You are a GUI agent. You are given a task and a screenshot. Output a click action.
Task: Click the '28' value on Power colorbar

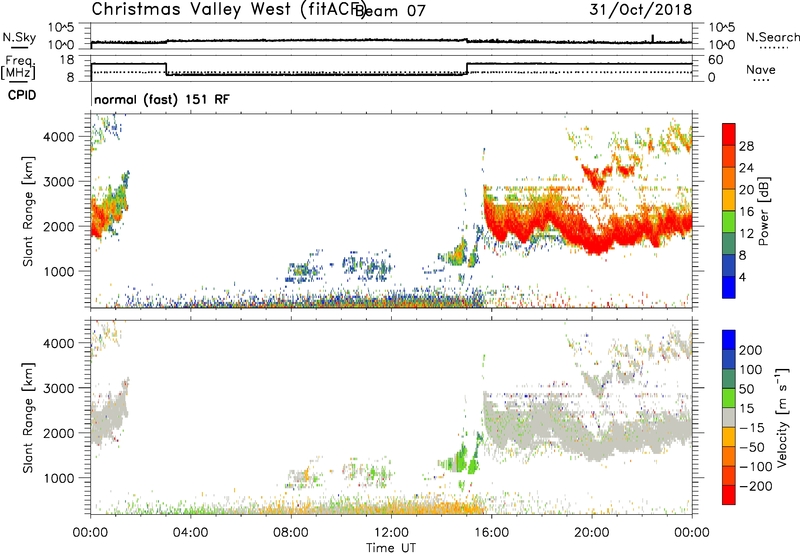746,146
